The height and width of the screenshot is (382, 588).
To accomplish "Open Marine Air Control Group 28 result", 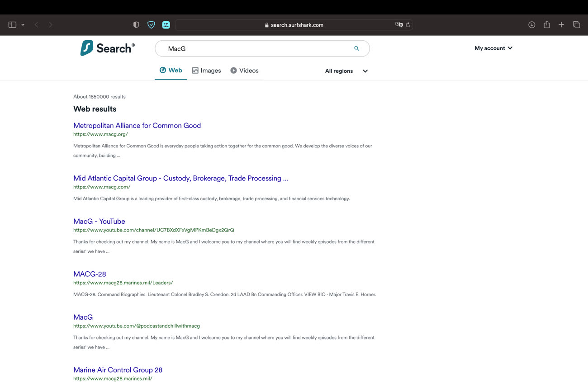I will click(118, 370).
